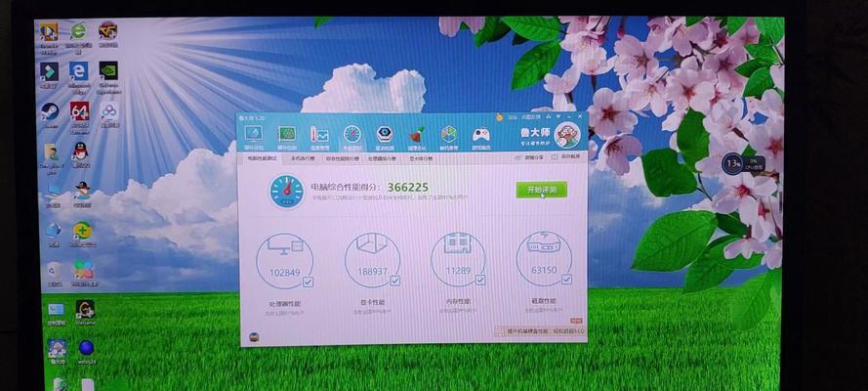Click the overall score value 366225

coord(407,188)
